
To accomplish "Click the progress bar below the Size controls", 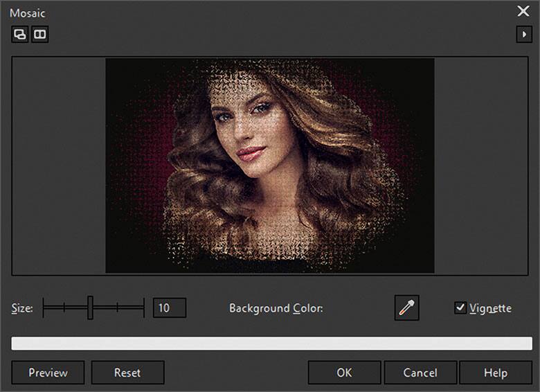I will (271, 344).
